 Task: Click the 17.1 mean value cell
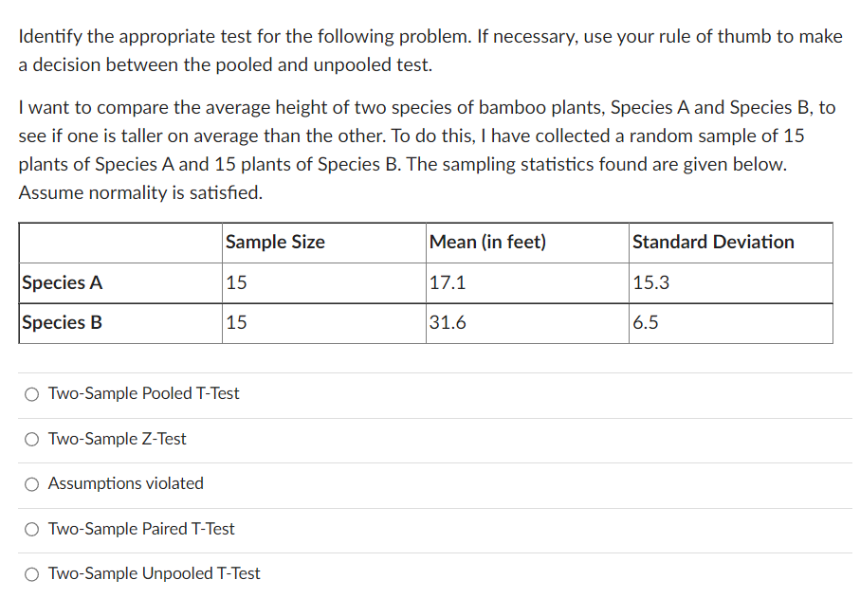[x=446, y=282]
